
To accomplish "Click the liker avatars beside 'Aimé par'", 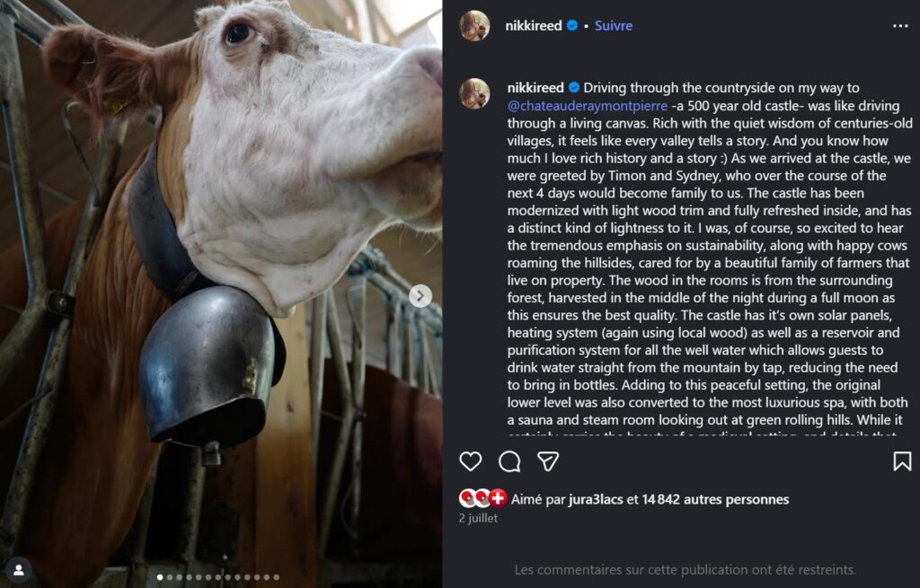I will (x=482, y=499).
